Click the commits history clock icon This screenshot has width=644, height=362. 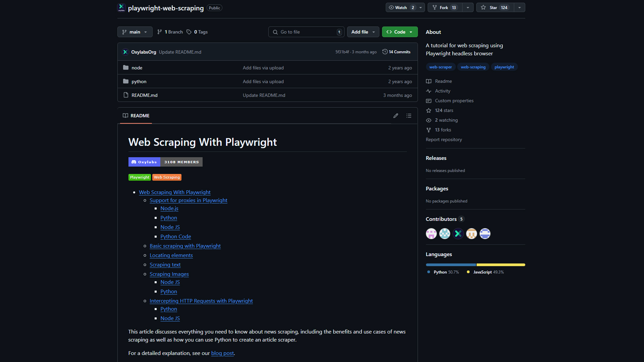click(385, 52)
